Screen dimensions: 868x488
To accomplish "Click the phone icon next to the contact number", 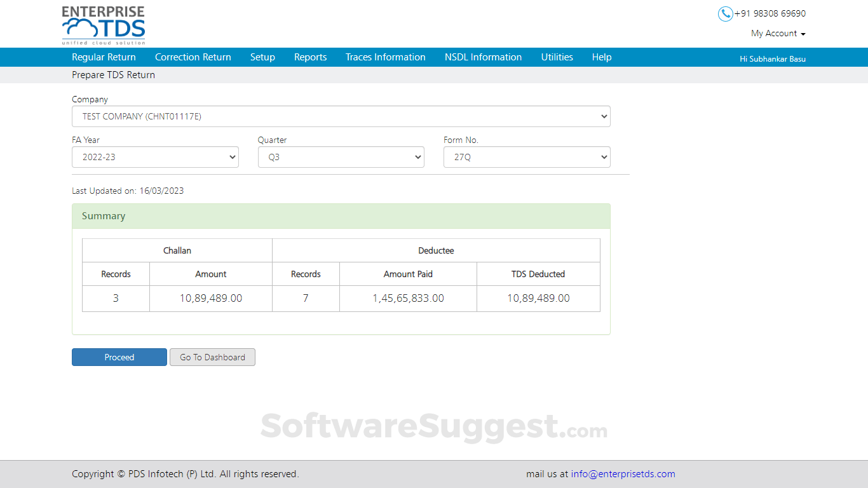I will 725,13.
